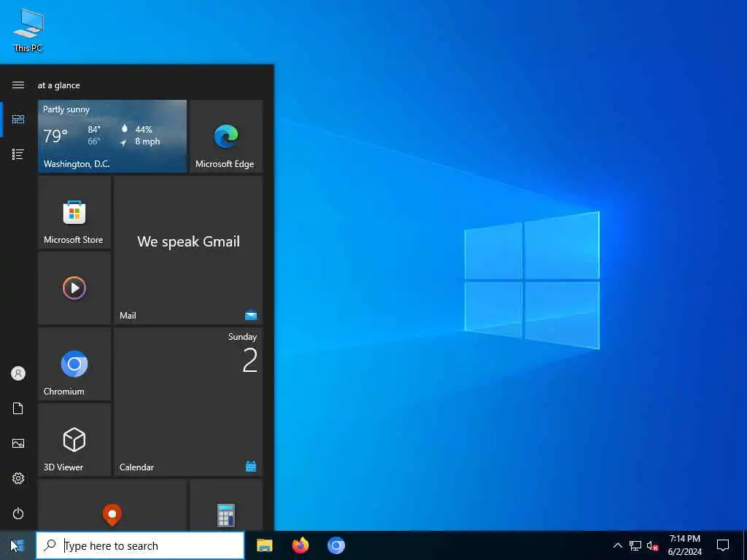This screenshot has width=747, height=560.
Task: Click the muted volume tray icon
Action: point(652,545)
